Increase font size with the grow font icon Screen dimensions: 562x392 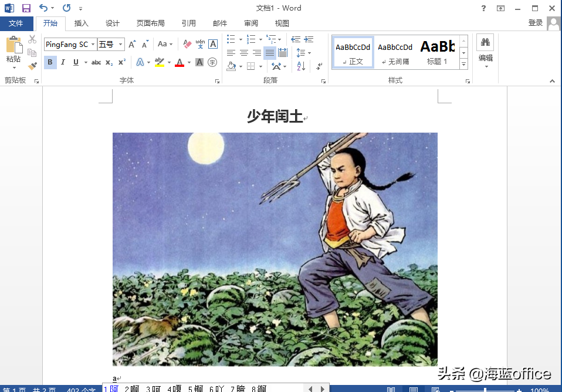[x=132, y=44]
